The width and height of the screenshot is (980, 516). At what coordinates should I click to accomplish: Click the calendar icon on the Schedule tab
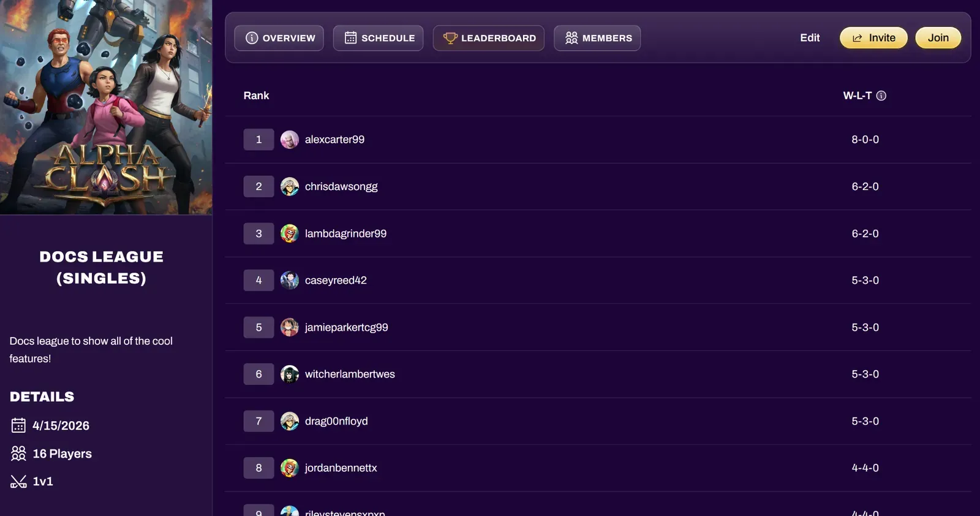(350, 37)
